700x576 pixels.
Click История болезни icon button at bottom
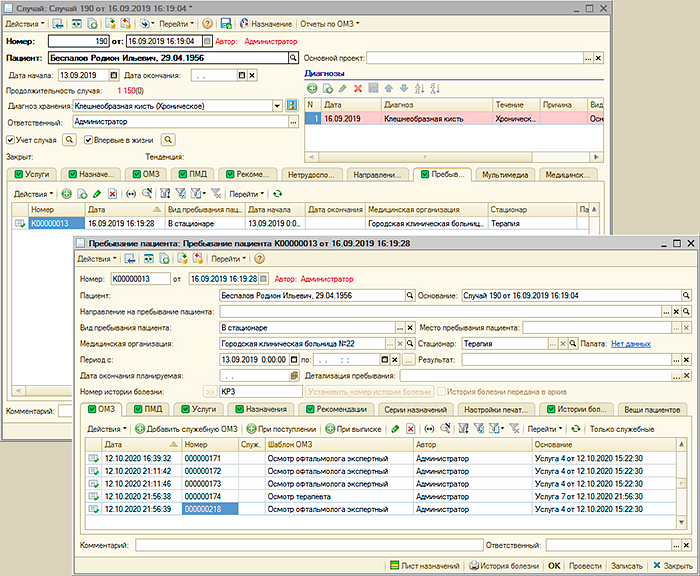(x=505, y=565)
